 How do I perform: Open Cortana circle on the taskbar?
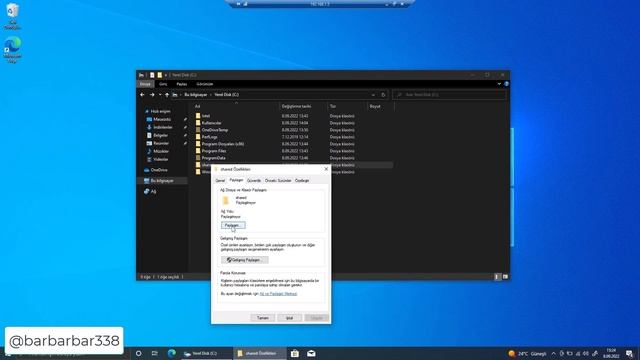138,353
